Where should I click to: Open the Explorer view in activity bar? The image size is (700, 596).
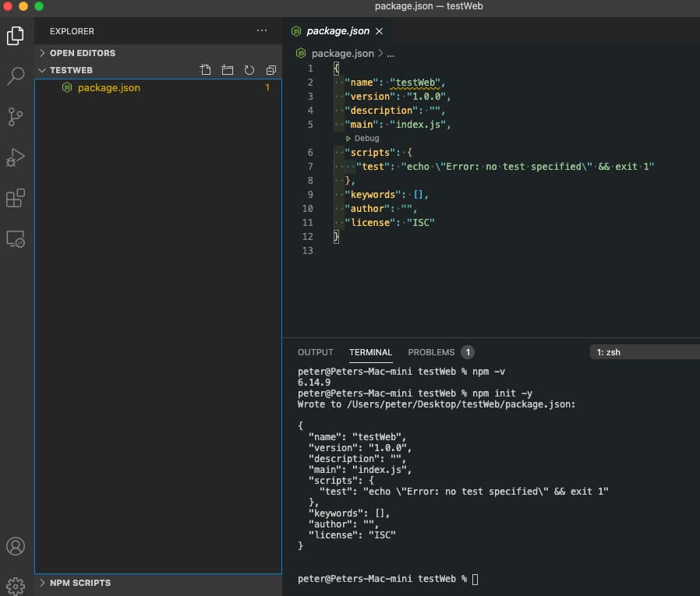point(16,36)
